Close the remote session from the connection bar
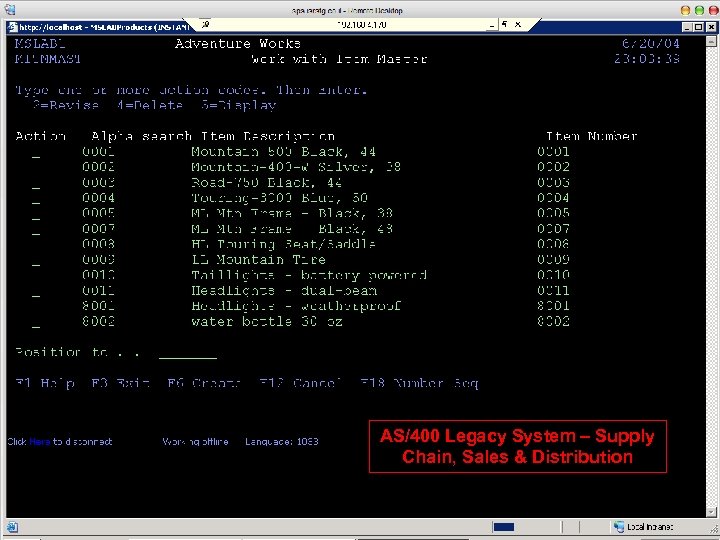This screenshot has height=540, width=720. click(518, 24)
